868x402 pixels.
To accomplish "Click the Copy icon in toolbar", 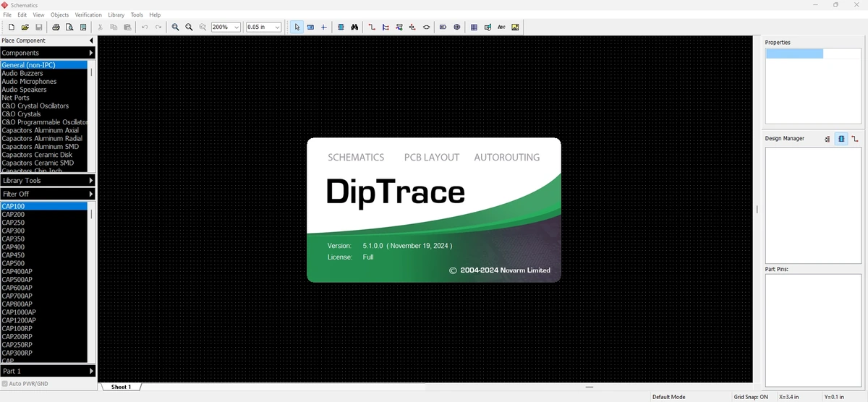I will pos(114,27).
